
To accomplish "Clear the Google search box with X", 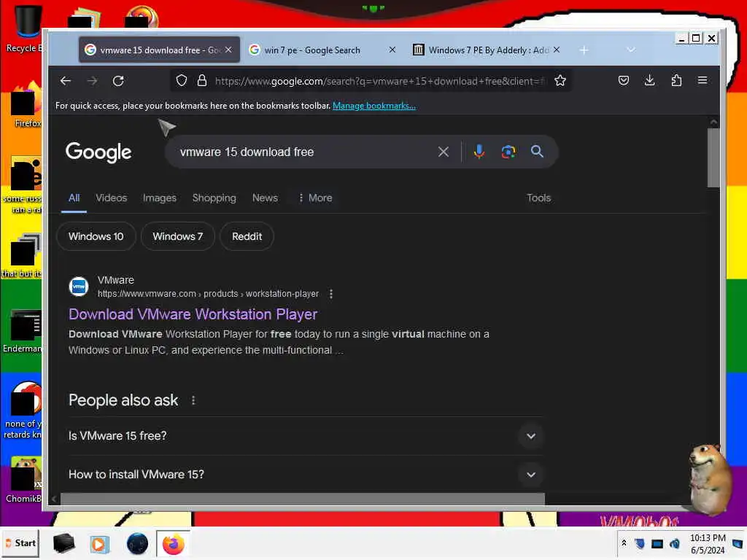I will click(x=443, y=152).
